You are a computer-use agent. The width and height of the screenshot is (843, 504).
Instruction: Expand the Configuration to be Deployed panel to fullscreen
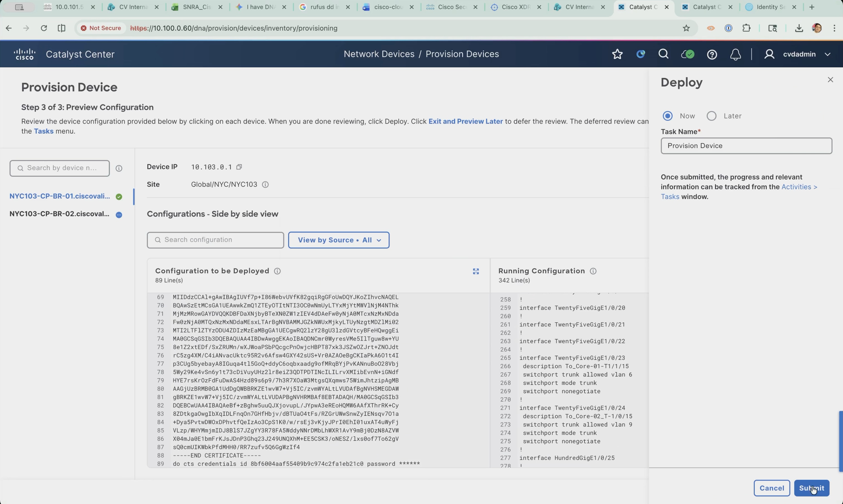tap(476, 271)
